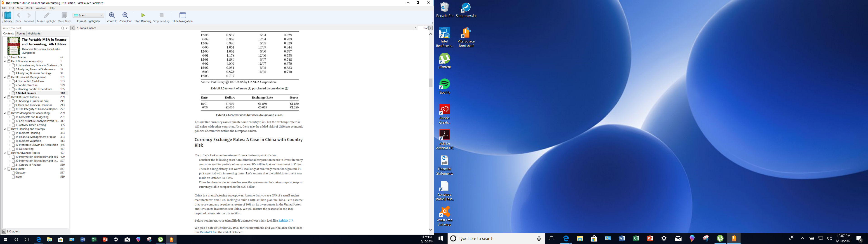
Task: Open Excel from the right taskbar
Action: (x=636, y=239)
